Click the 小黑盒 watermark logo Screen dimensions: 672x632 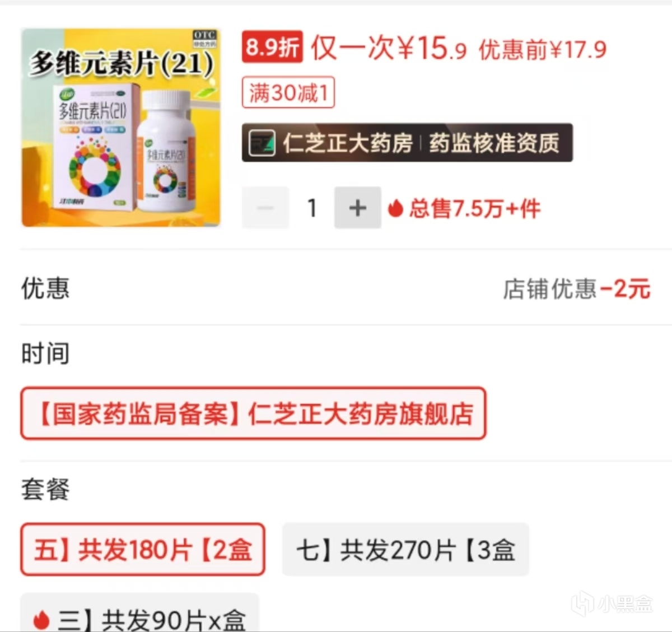[x=612, y=603]
